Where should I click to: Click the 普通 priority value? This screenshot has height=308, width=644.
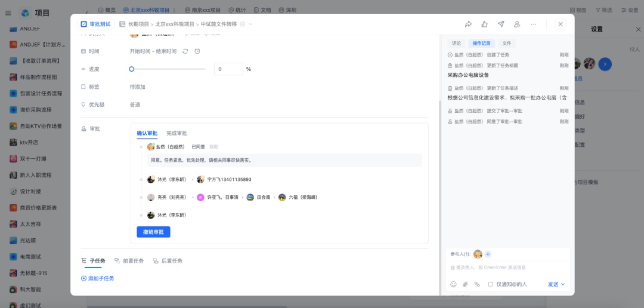click(135, 104)
